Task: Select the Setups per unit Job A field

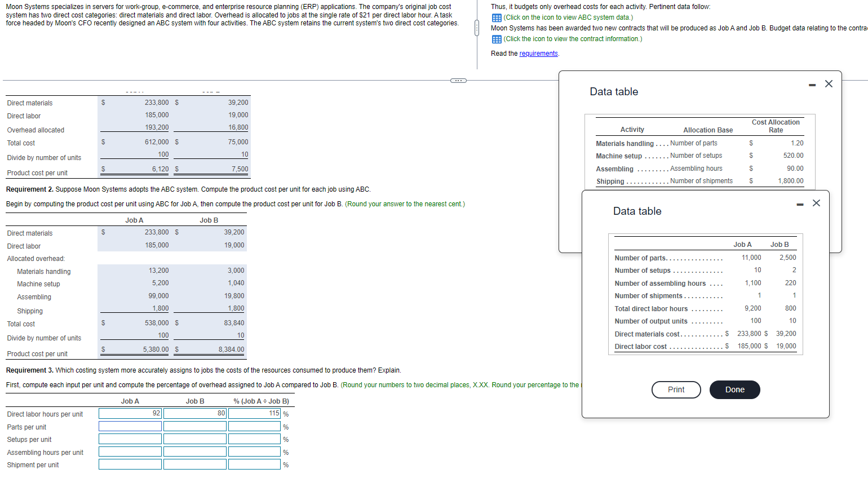Action: (130, 439)
